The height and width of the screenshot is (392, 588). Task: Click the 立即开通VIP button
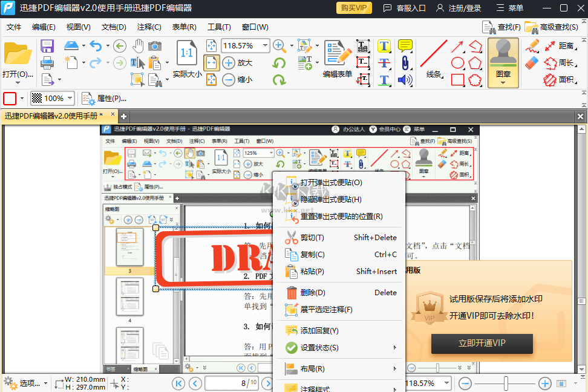482,344
